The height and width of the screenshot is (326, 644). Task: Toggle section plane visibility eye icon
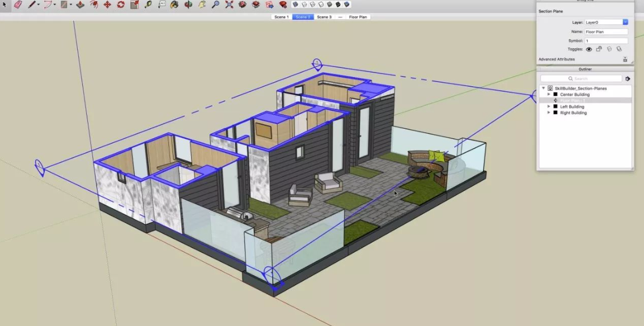click(589, 49)
